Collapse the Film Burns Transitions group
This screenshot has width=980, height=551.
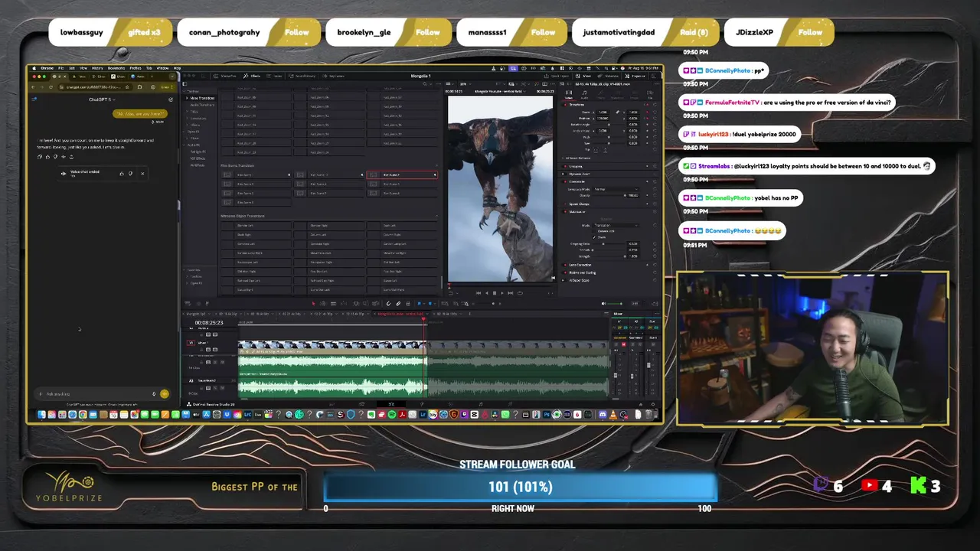(x=436, y=165)
